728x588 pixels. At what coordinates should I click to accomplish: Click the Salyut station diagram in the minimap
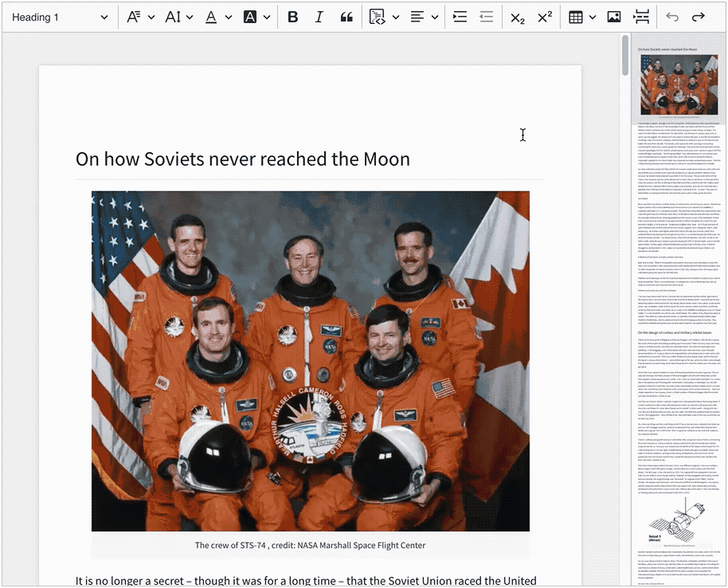coord(677,522)
